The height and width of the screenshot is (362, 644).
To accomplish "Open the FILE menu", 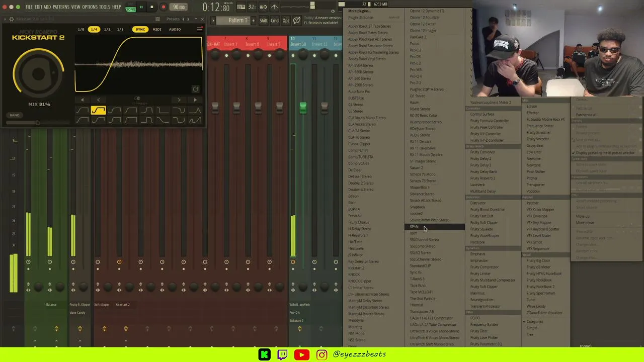I will pyautogui.click(x=29, y=7).
